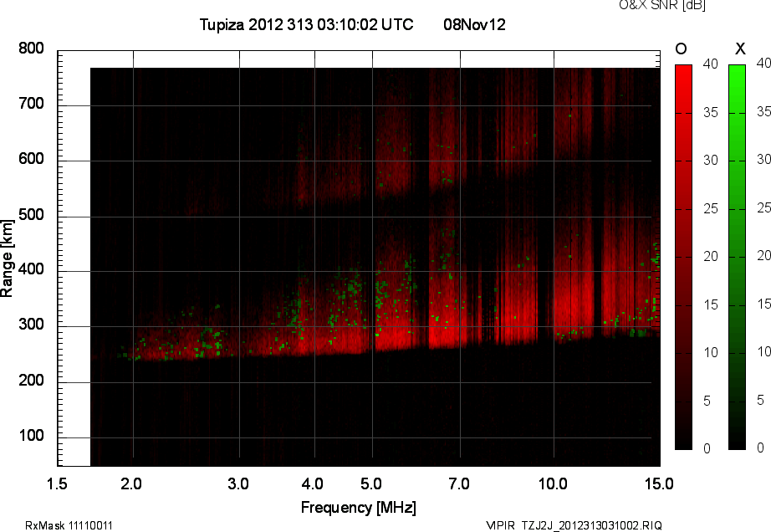
Task: Click the 10.0 frequency axis tick label
Action: 553,483
